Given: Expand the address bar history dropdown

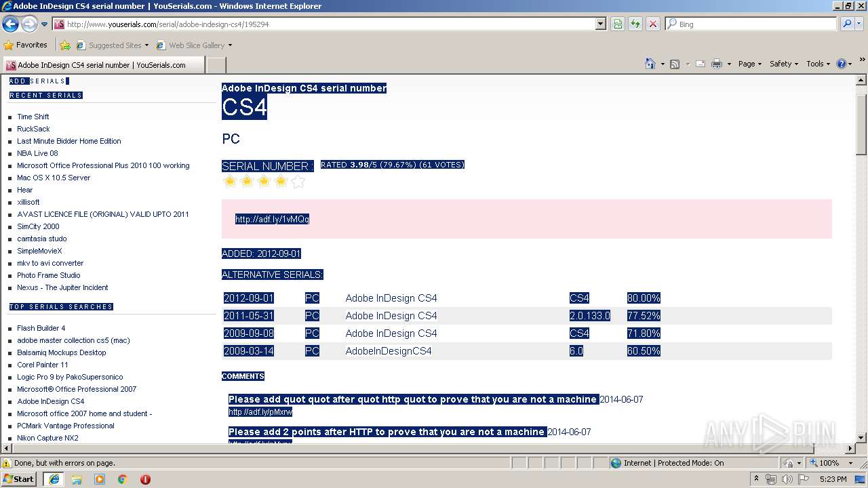Looking at the screenshot, I should point(600,24).
